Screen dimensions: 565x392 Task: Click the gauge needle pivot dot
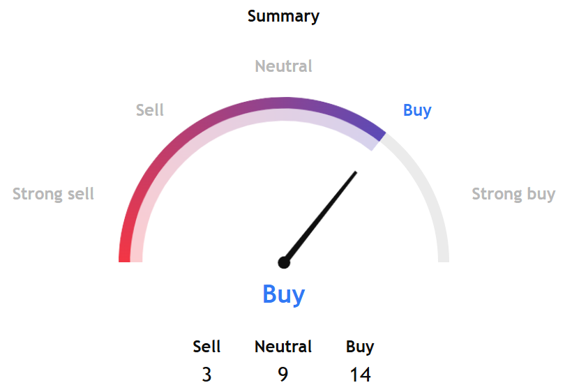tap(284, 263)
